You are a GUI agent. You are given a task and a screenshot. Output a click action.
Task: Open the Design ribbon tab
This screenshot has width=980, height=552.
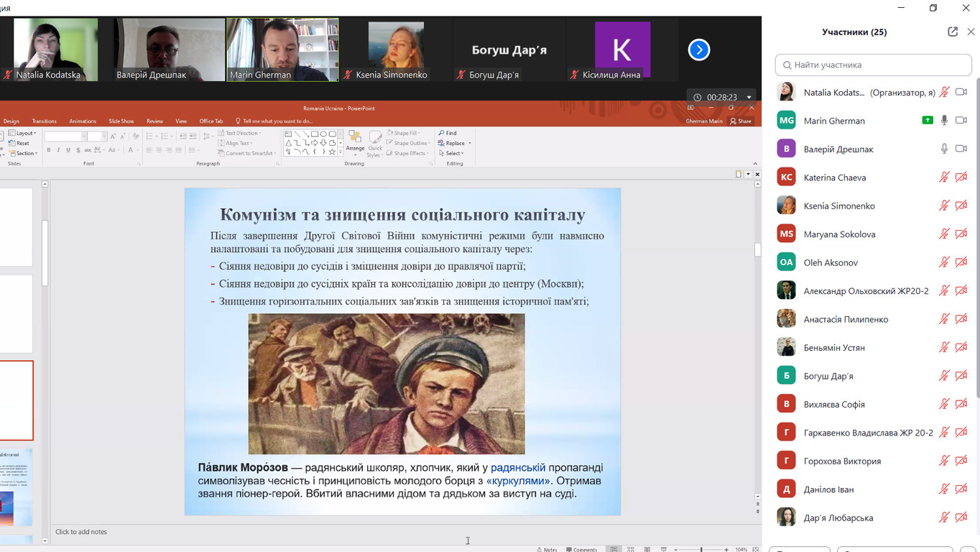click(11, 121)
